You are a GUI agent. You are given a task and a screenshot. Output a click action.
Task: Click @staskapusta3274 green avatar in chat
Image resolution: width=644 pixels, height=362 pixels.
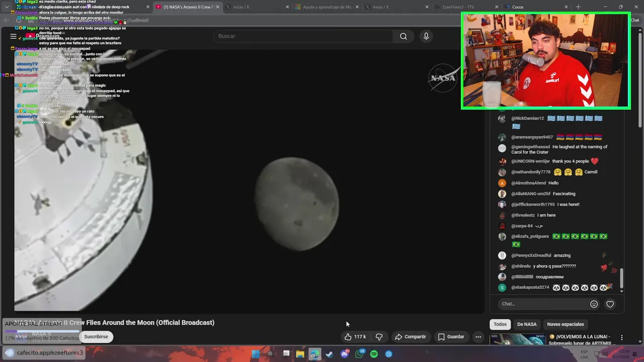pos(502,288)
